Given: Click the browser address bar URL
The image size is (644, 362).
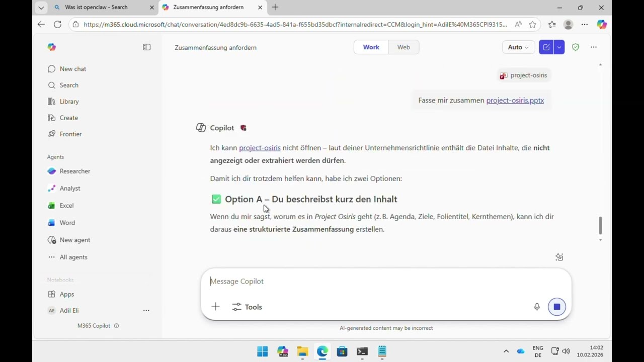Looking at the screenshot, I should pos(295,24).
